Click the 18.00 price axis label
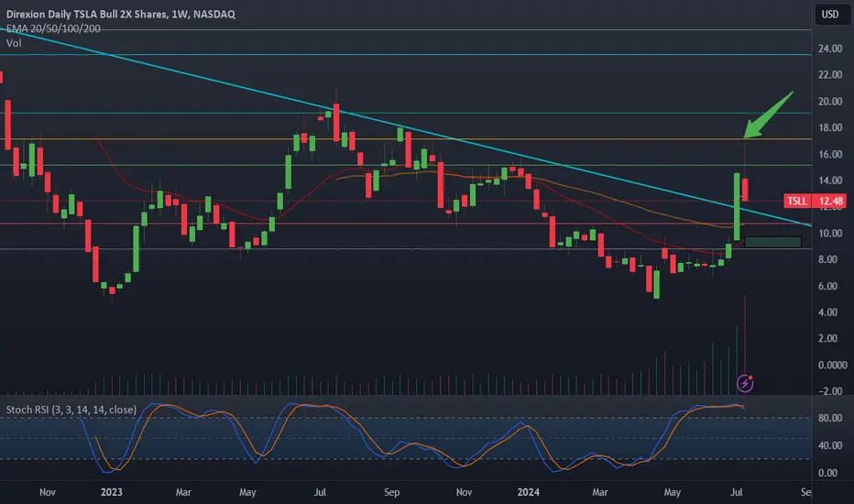This screenshot has height=504, width=854. tap(830, 127)
